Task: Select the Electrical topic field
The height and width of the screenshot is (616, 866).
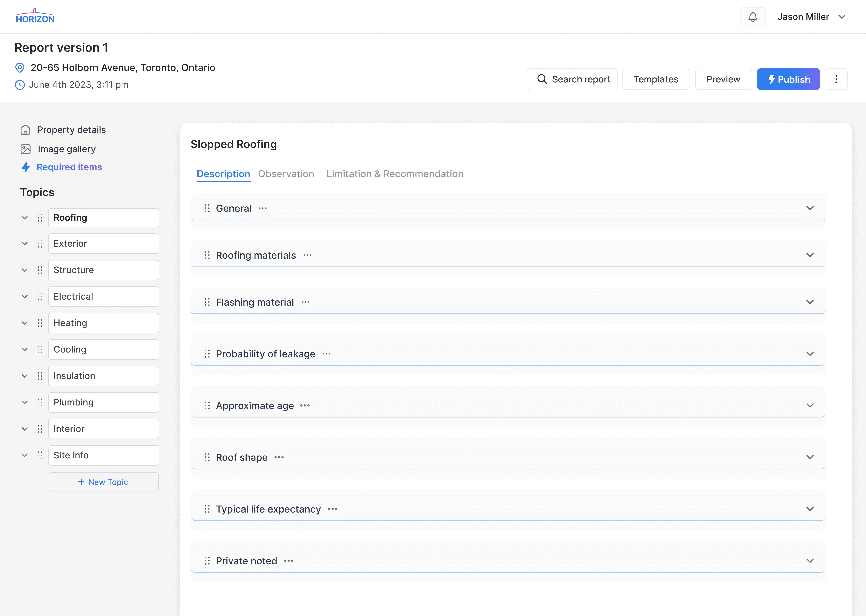Action: 103,297
